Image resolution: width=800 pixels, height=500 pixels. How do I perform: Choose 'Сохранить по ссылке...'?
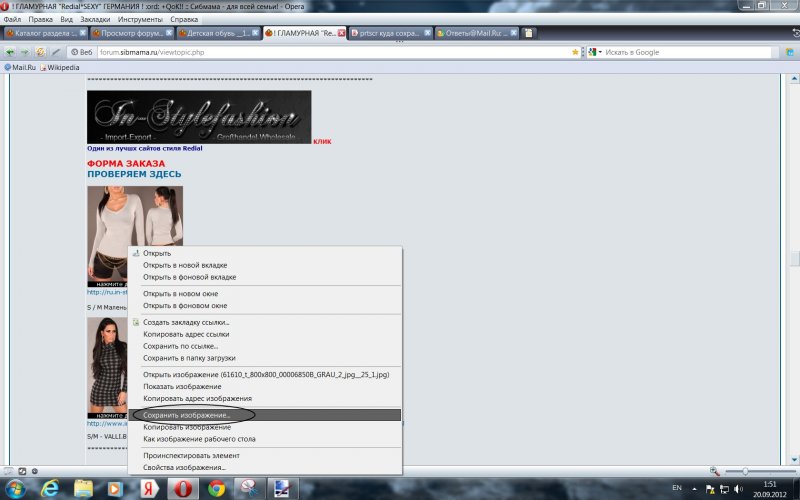pos(265,346)
